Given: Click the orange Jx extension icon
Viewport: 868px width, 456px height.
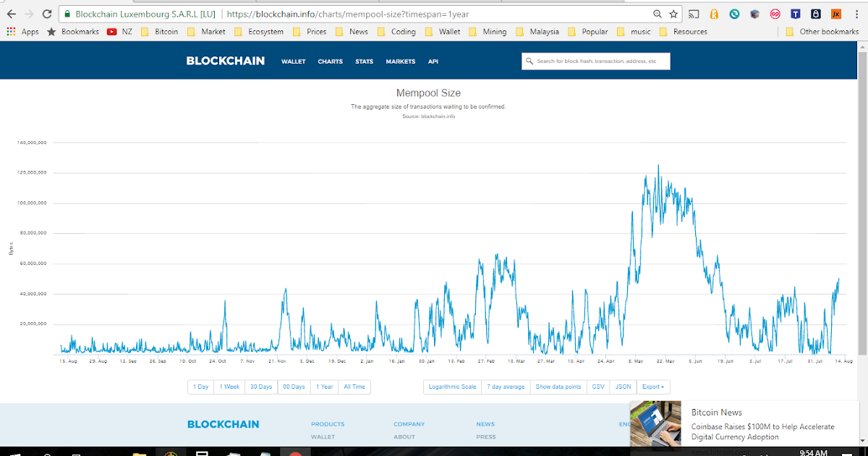Looking at the screenshot, I should coord(836,13).
